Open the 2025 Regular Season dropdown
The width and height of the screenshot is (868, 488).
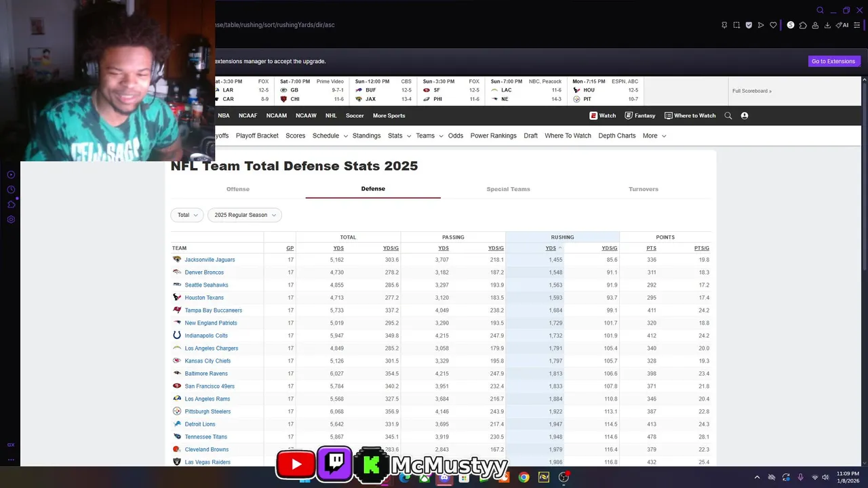245,215
